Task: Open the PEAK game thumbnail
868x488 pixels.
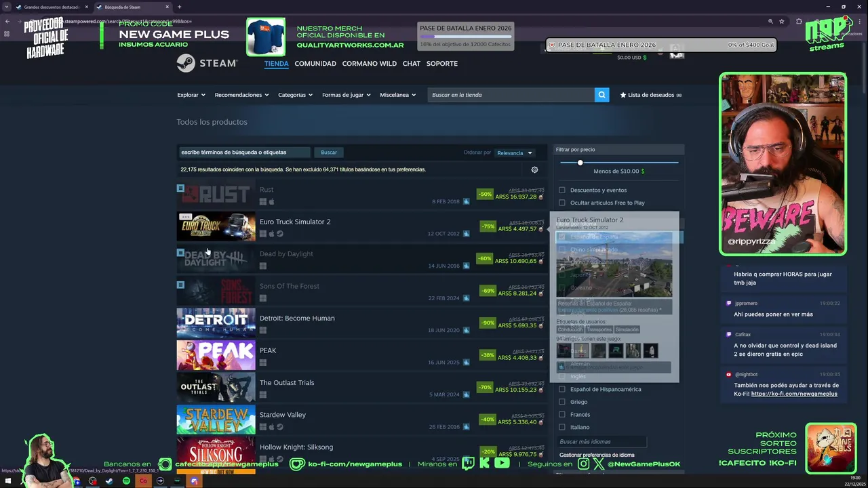Action: coord(216,356)
